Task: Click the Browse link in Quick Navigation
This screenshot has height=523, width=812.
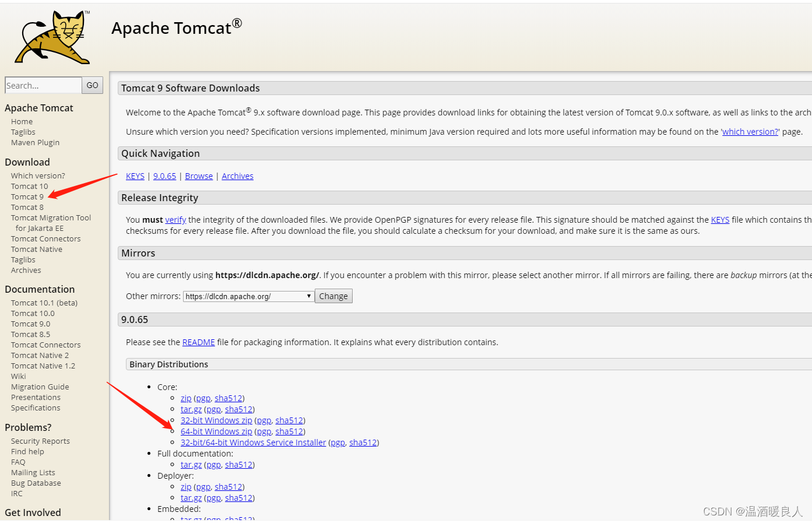Action: tap(199, 176)
